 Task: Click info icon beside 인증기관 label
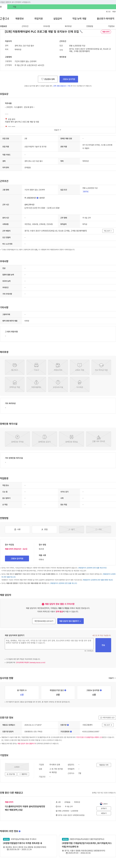point(68,725)
